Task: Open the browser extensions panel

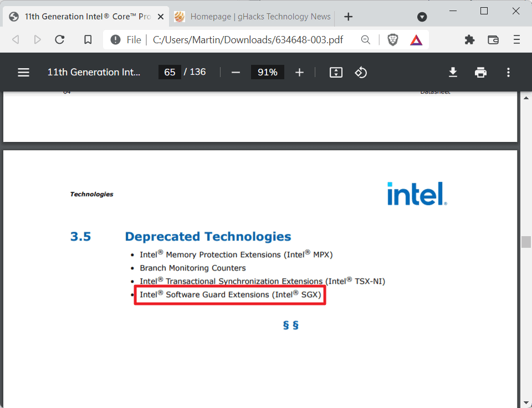Action: (x=469, y=39)
